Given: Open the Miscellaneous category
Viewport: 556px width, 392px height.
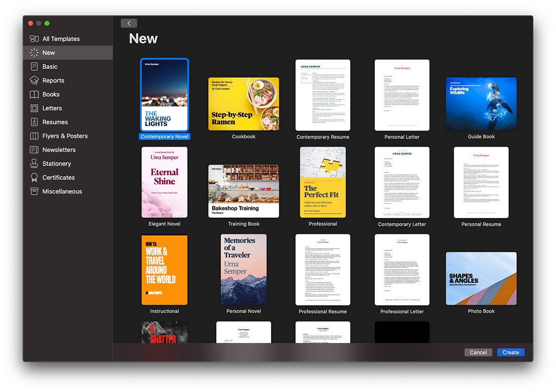Looking at the screenshot, I should click(x=62, y=192).
